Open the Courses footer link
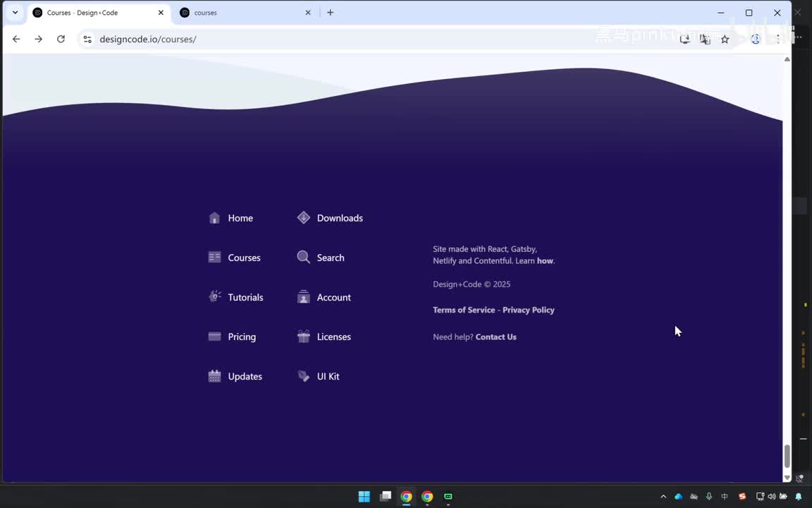Image resolution: width=812 pixels, height=508 pixels. (244, 258)
